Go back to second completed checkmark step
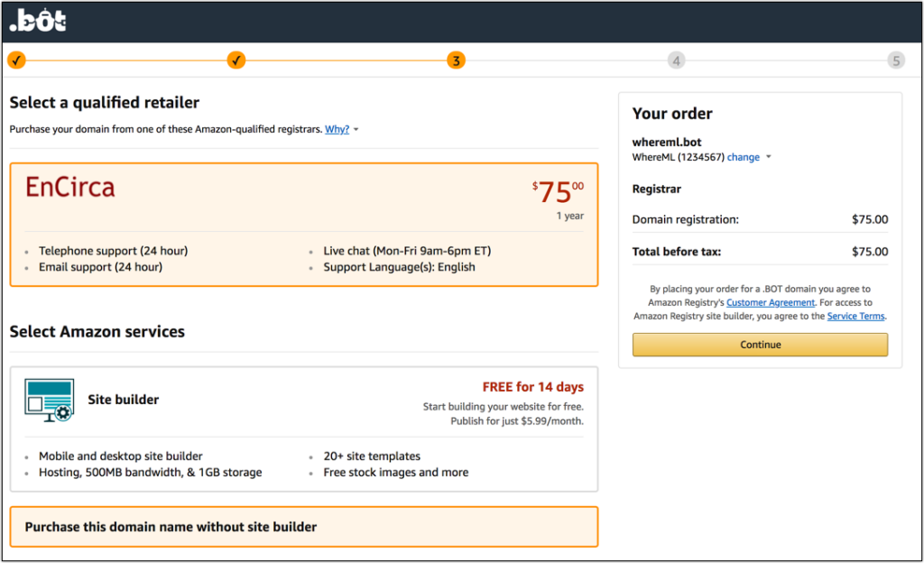Screen dimensions: 924x563 pos(236,60)
